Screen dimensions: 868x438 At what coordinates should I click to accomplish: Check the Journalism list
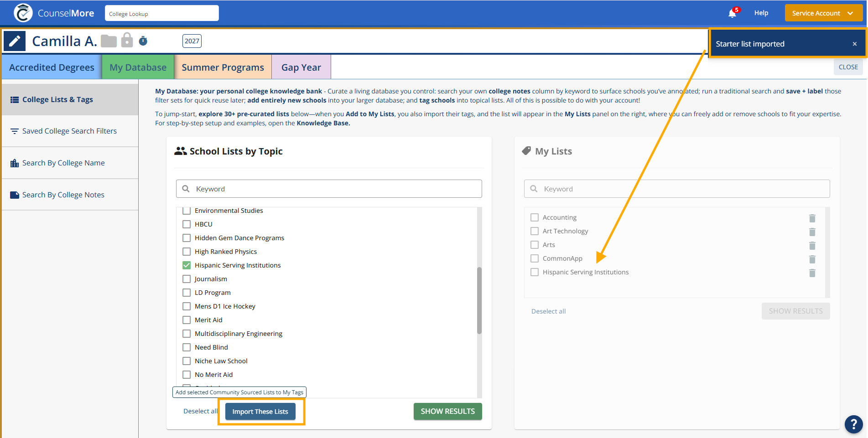point(187,279)
